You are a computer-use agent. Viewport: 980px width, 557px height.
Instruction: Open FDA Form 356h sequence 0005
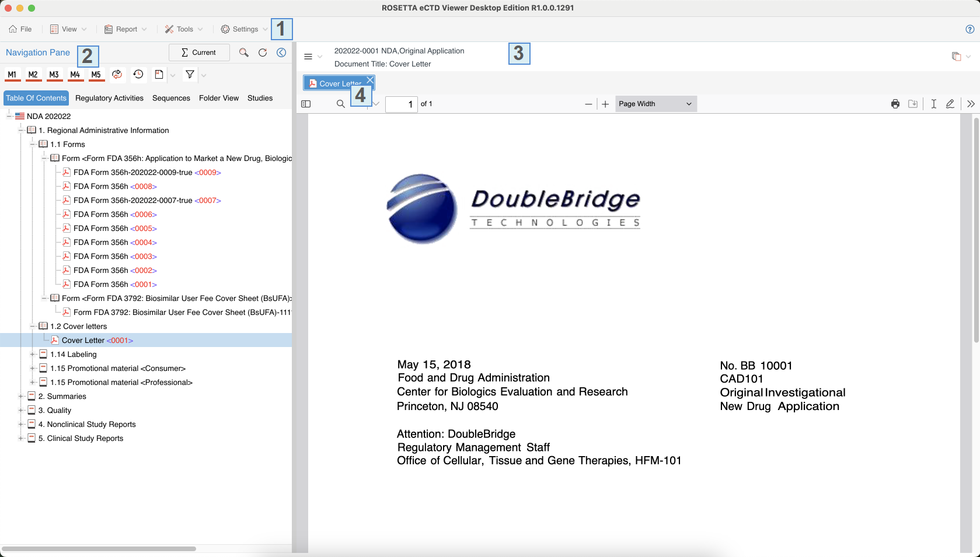click(114, 228)
